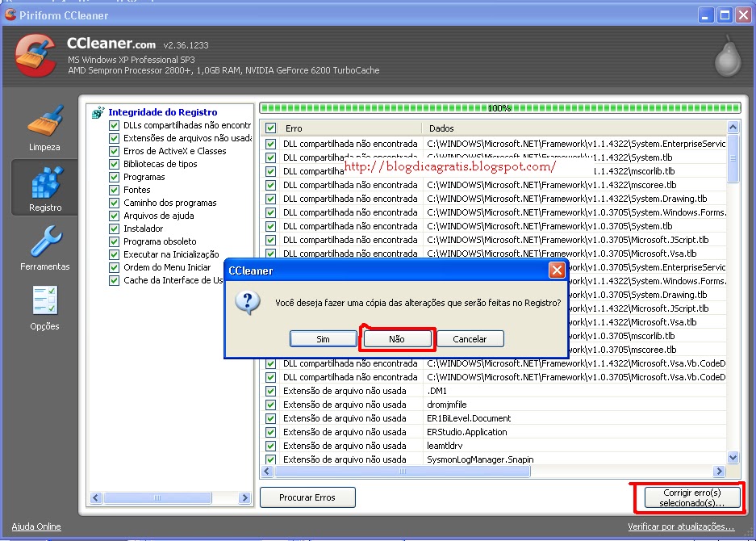Click the Piriform pear icon
Viewport: 756px width, 541px height.
[x=728, y=56]
